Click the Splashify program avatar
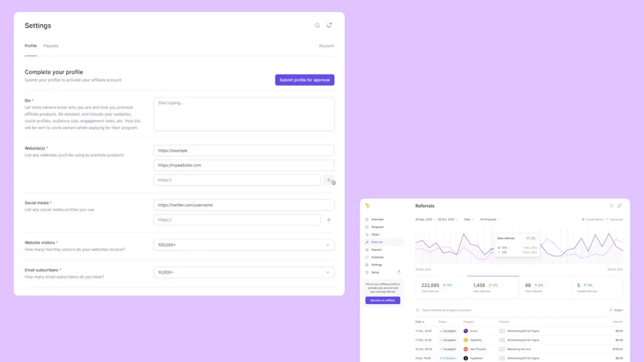 [x=466, y=340]
